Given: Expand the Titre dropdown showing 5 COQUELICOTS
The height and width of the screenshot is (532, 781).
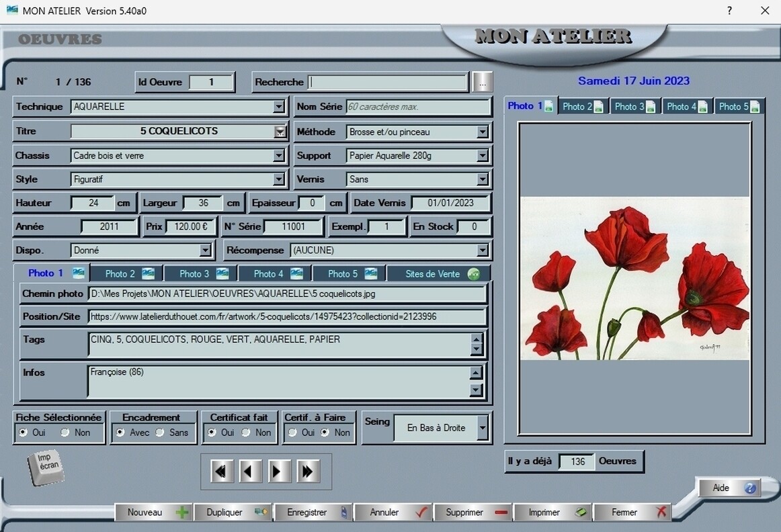Looking at the screenshot, I should coord(280,132).
